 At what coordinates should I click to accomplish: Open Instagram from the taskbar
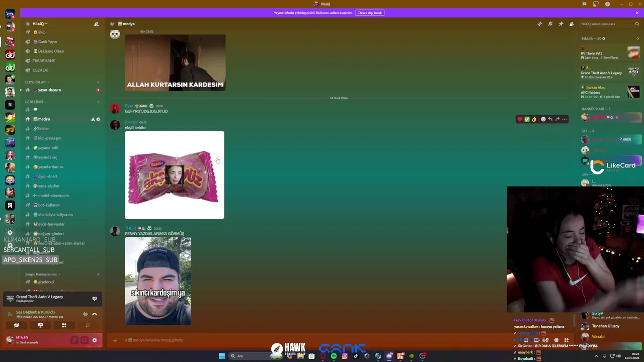click(345, 356)
